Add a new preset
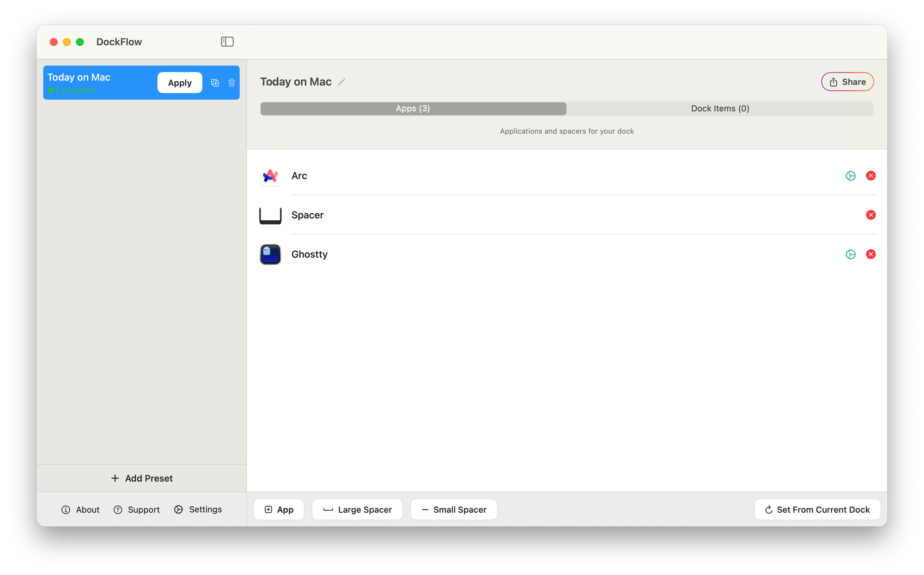 click(x=142, y=478)
